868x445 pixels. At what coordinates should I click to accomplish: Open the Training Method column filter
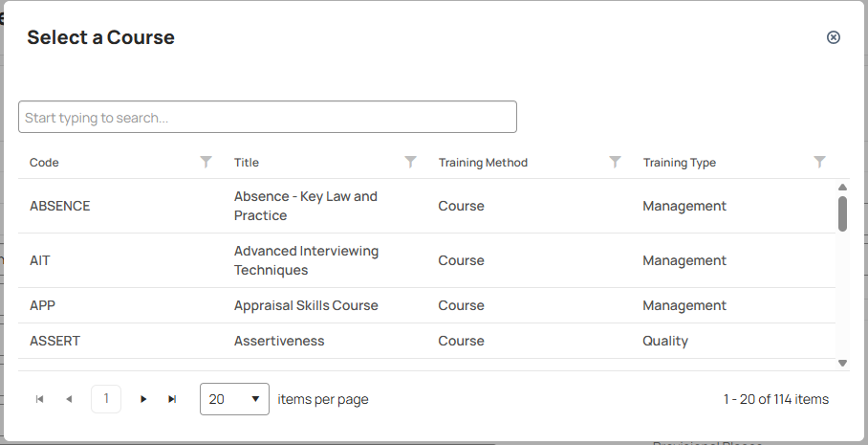pyautogui.click(x=615, y=162)
